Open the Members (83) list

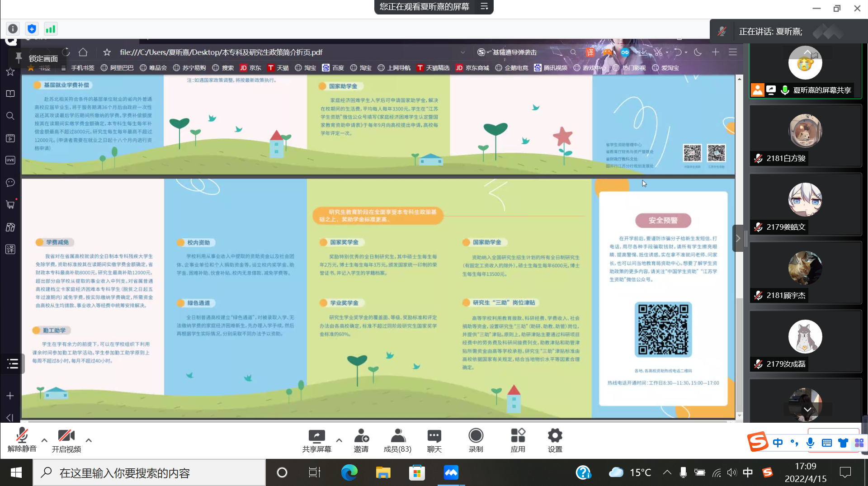[x=397, y=436]
